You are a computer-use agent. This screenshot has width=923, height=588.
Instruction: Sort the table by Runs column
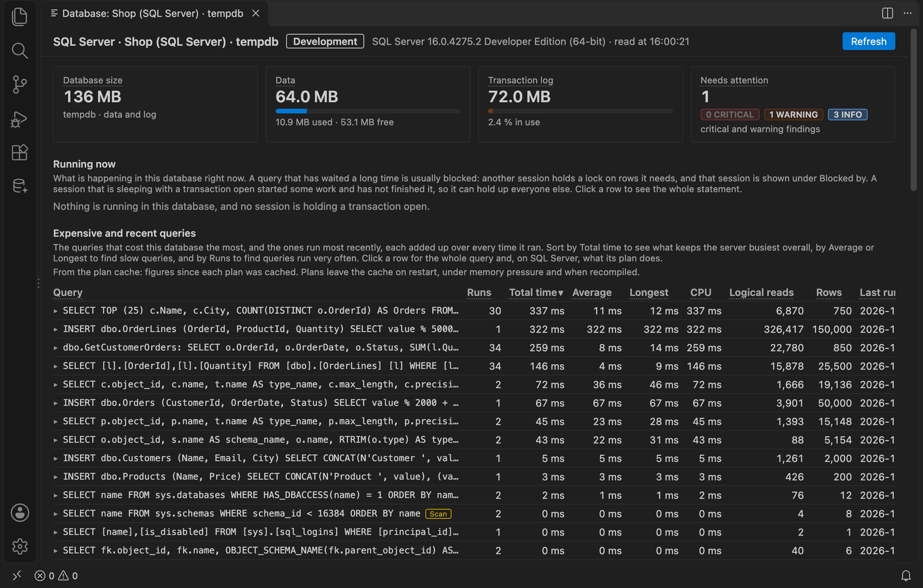[479, 292]
